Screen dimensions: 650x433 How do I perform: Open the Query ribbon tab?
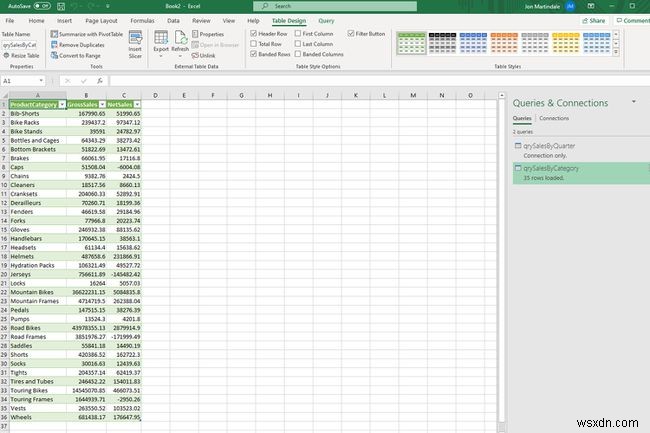coord(326,21)
